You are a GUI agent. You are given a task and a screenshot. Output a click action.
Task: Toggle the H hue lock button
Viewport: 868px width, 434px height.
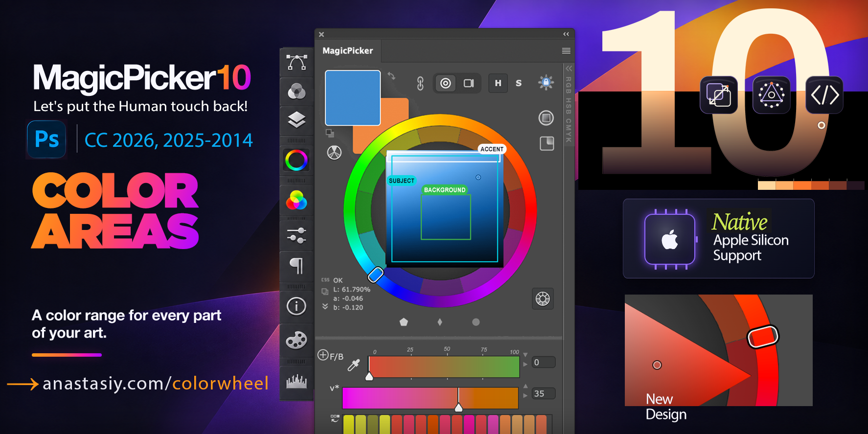pyautogui.click(x=498, y=83)
